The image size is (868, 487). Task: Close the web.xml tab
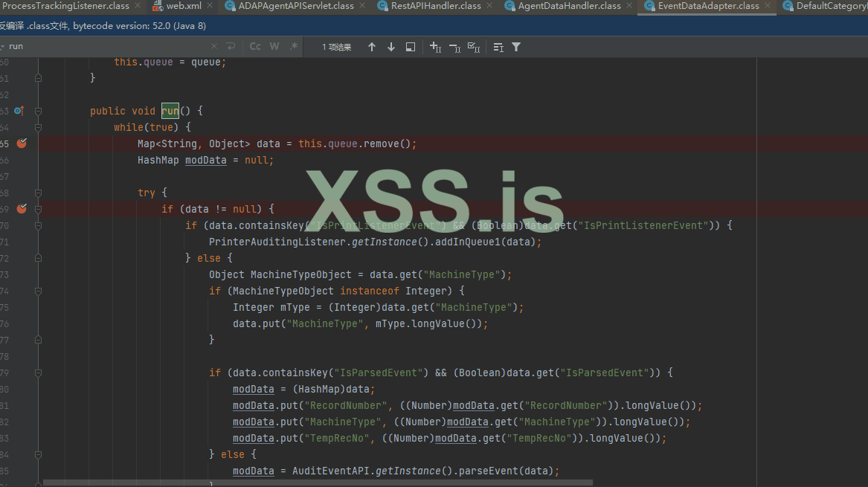click(x=210, y=5)
